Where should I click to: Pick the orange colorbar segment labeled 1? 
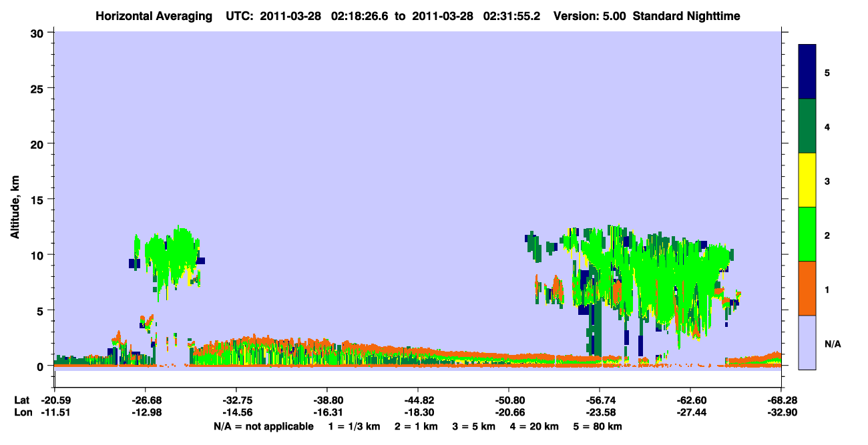tap(807, 288)
